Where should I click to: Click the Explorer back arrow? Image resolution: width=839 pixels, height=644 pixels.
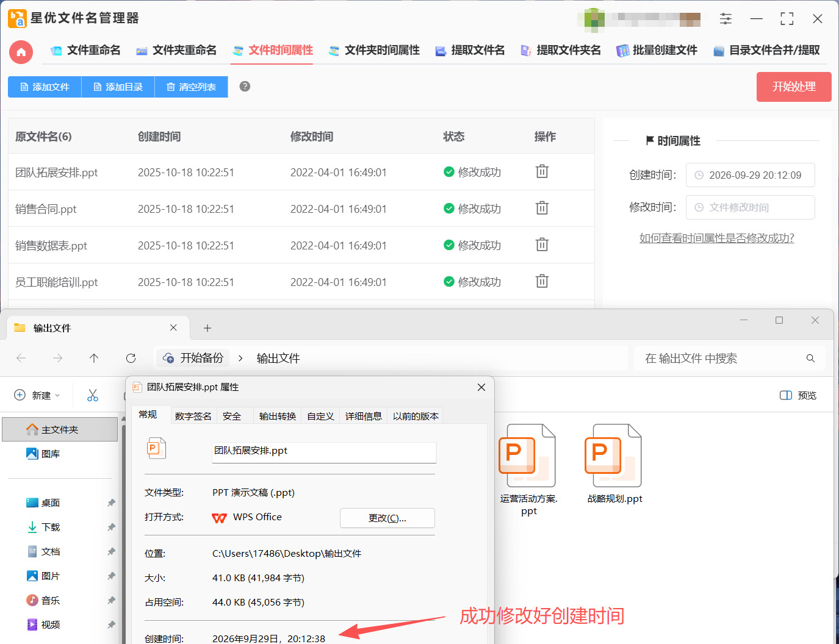[21, 358]
